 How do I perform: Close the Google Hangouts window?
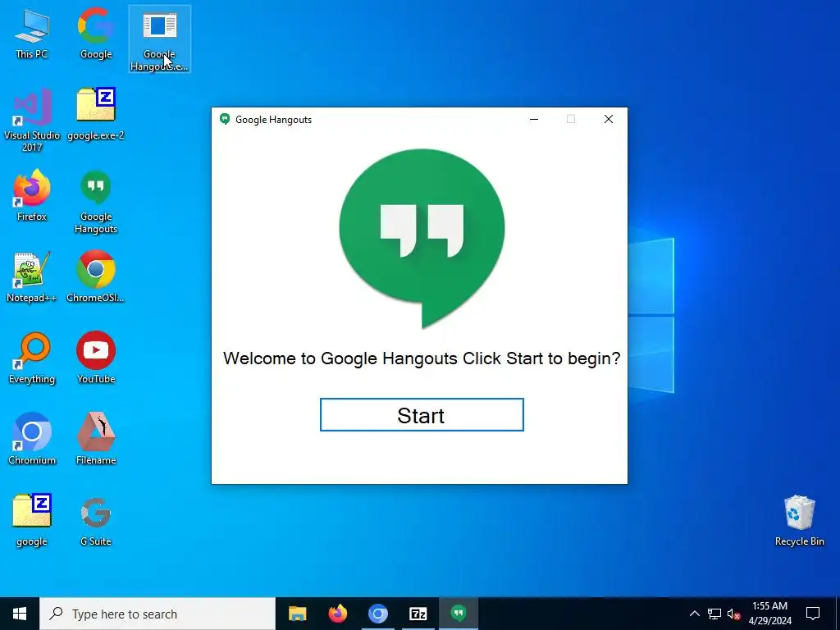point(609,119)
